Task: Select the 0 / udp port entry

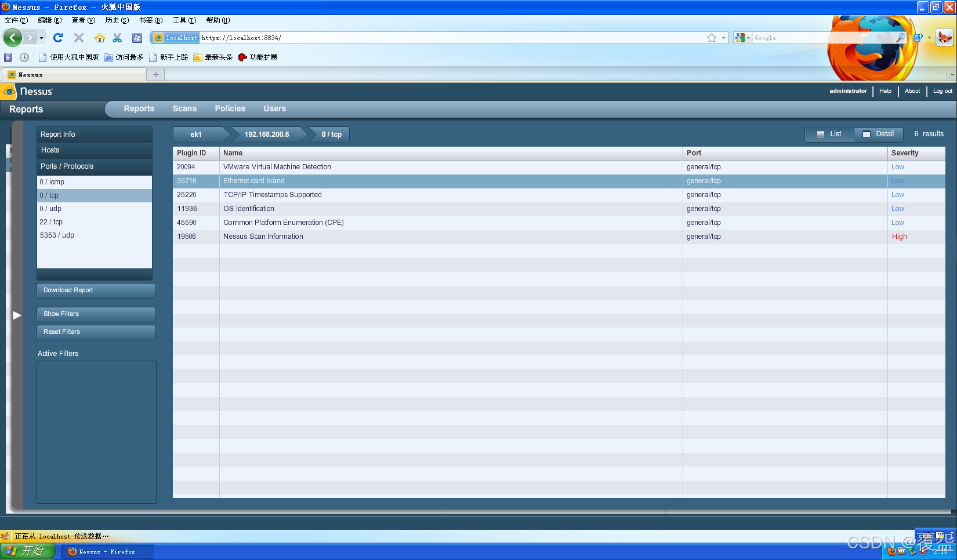Action: pyautogui.click(x=95, y=209)
